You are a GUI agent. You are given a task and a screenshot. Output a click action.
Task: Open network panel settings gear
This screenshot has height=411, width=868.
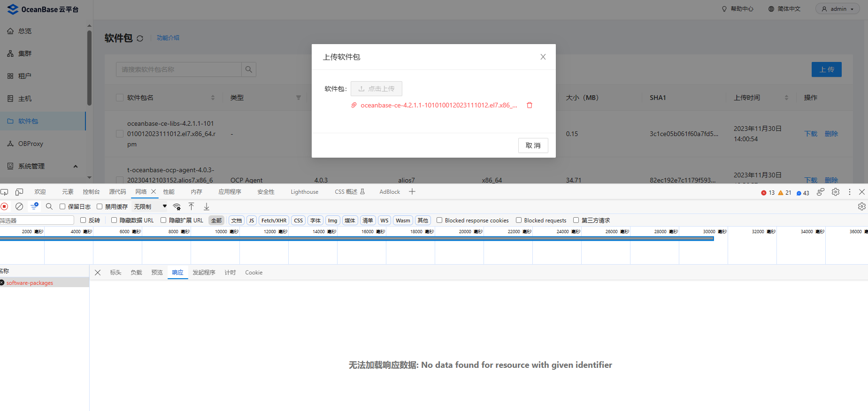862,206
